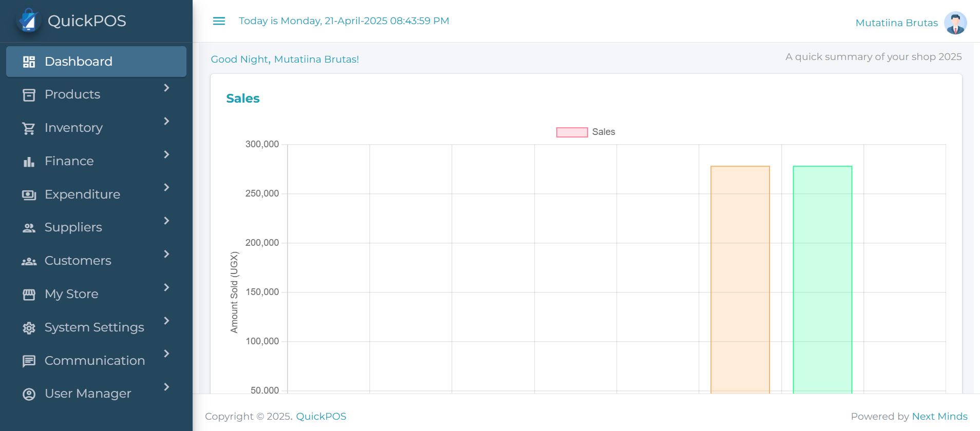This screenshot has width=980, height=431.
Task: Click the System Settings gear icon
Action: (x=29, y=328)
